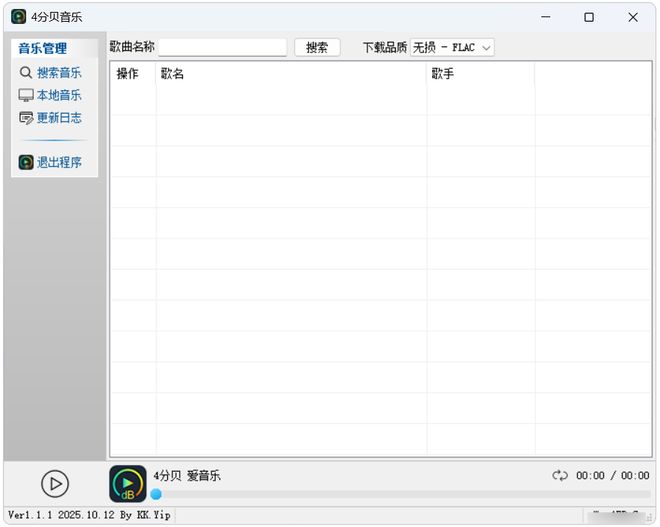Click the log icon beside 更新日志

26,118
